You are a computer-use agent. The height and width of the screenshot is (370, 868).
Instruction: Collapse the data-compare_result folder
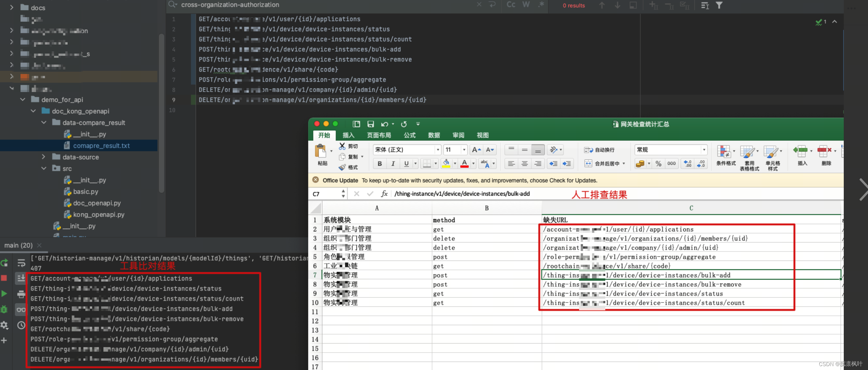click(44, 123)
